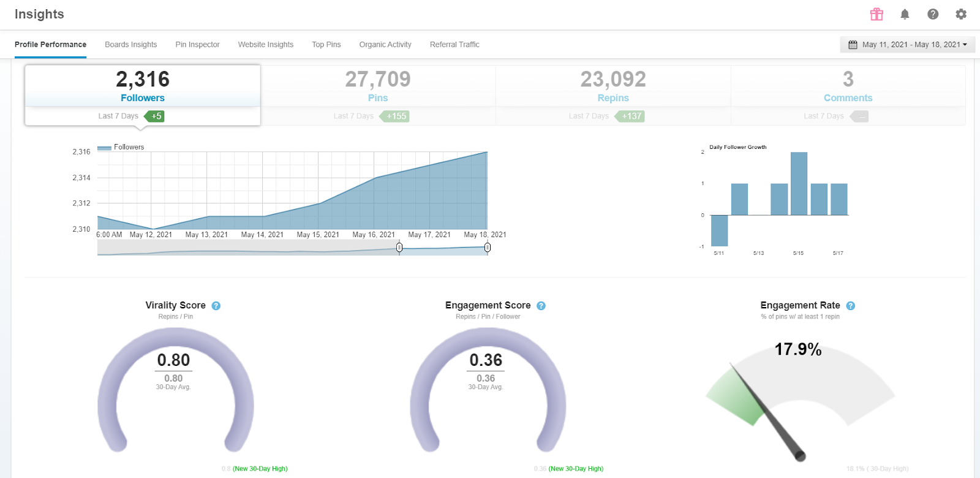Open the Pin Inspector tab
The height and width of the screenshot is (478, 980).
(x=197, y=45)
